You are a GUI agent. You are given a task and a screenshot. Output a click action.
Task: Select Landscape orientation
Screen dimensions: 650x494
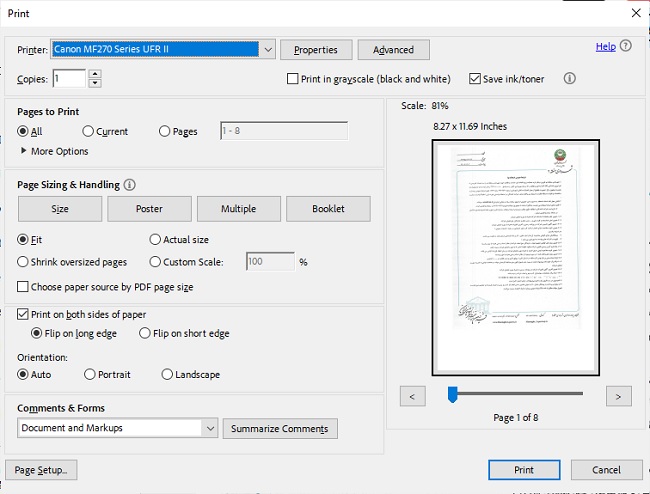[x=167, y=374]
